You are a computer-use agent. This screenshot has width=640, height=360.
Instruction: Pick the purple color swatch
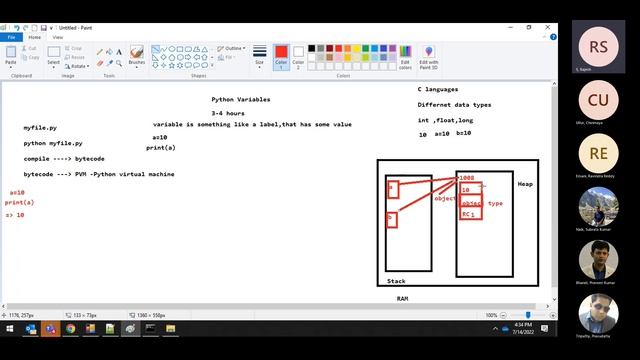tap(393, 49)
